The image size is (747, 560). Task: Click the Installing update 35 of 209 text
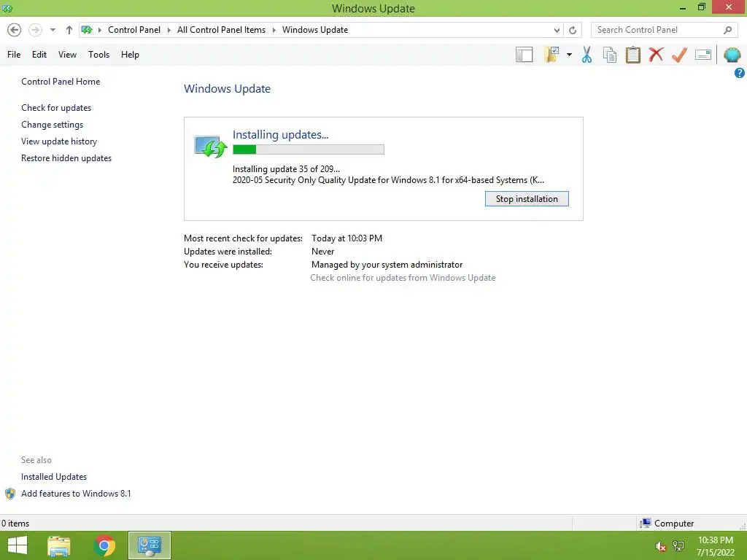[x=286, y=169]
